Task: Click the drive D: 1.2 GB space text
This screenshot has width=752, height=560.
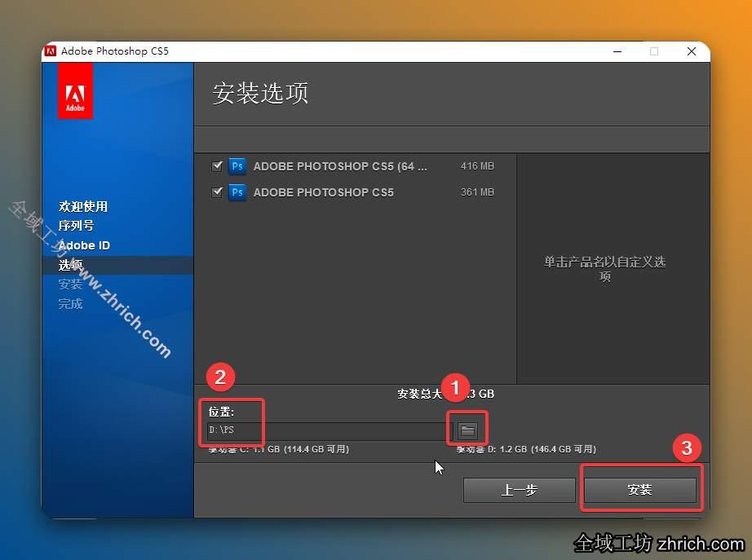Action: (526, 449)
